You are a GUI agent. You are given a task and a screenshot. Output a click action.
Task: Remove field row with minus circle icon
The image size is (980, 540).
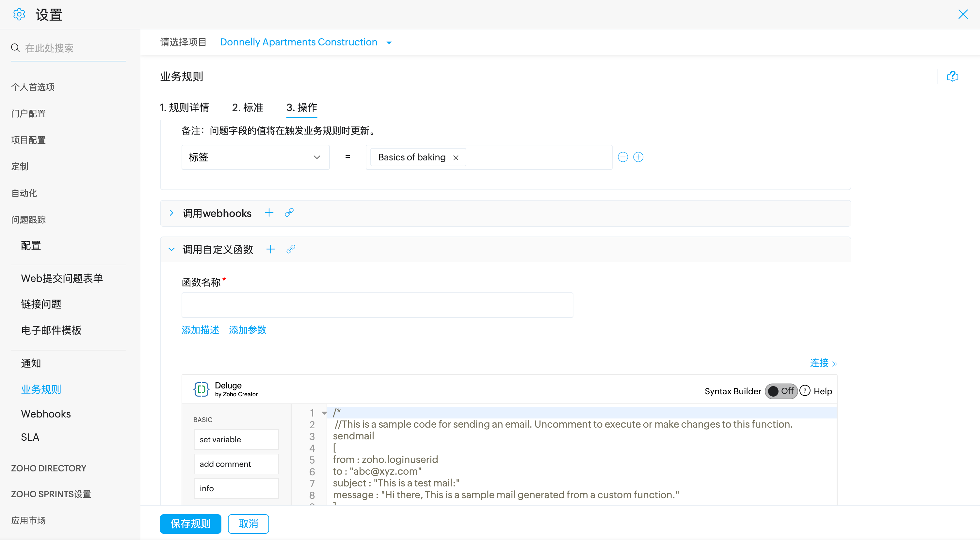point(623,157)
